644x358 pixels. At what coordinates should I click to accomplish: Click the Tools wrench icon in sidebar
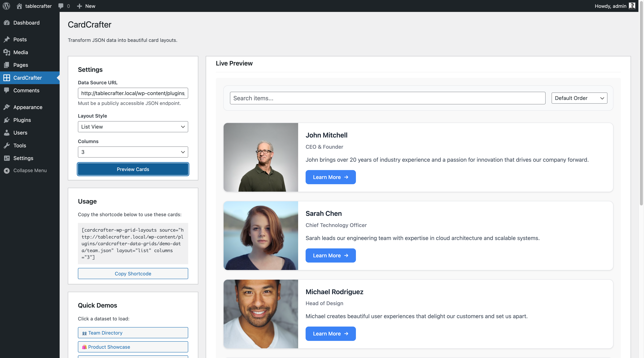click(7, 146)
